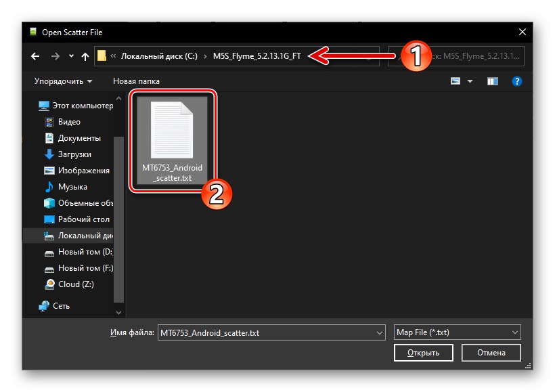Click M5S_Flyme_5.2.13.1G_FT in the address path

[x=257, y=56]
